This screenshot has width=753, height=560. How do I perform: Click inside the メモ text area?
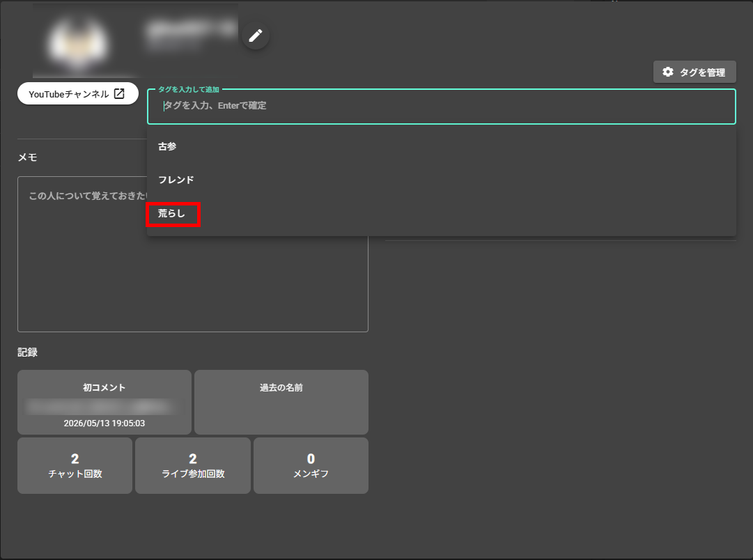tap(192, 254)
